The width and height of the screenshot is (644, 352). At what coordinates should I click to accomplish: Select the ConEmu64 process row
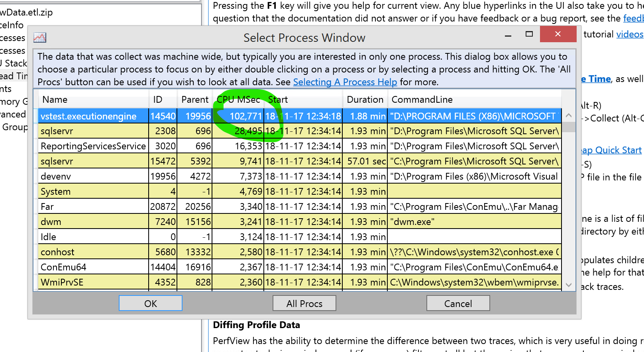click(x=300, y=267)
